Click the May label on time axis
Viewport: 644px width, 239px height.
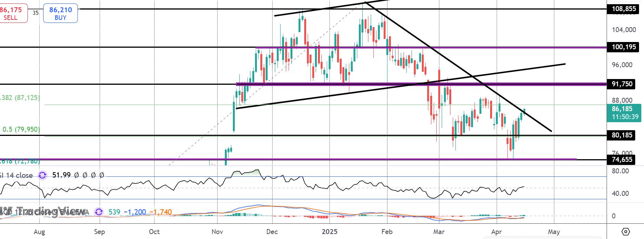(554, 232)
